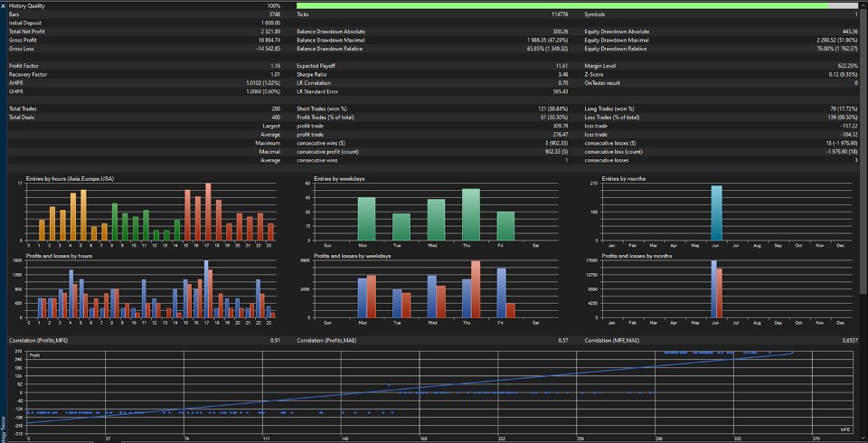The height and width of the screenshot is (443, 868).
Task: Select the Total Trades value 200
Action: [x=276, y=109]
